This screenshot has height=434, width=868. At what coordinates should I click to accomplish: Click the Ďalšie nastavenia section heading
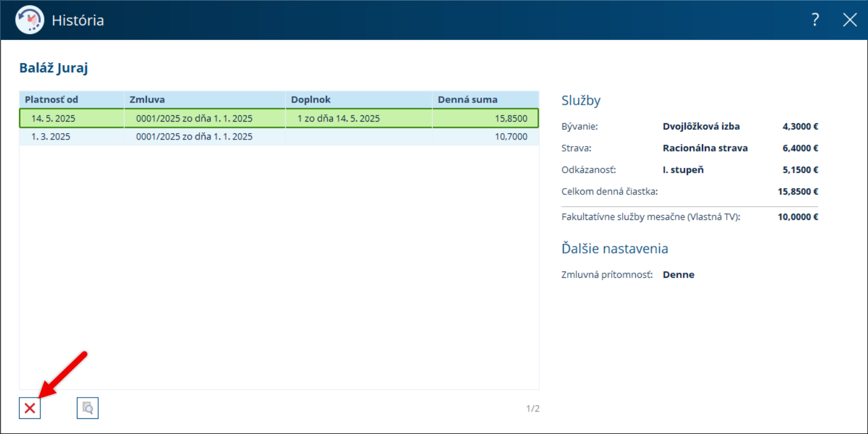click(x=615, y=249)
